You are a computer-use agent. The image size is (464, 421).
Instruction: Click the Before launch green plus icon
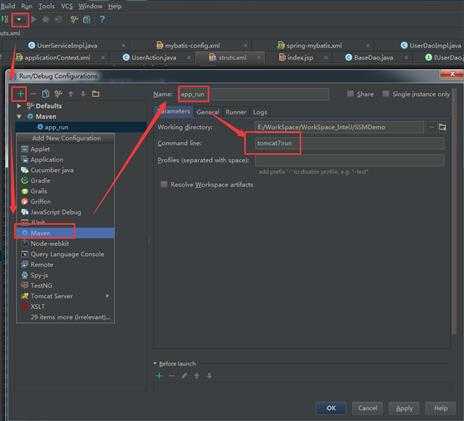pyautogui.click(x=159, y=376)
